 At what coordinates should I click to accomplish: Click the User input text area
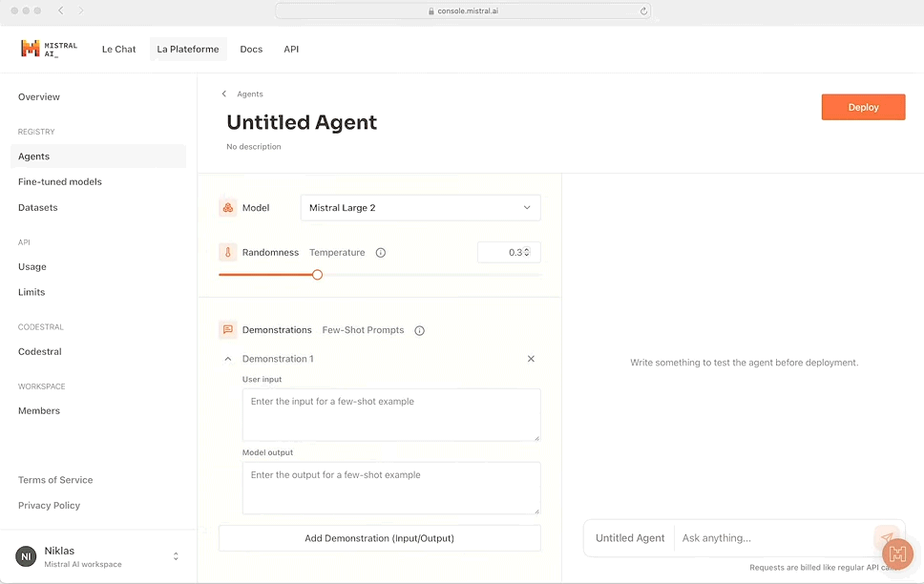point(391,414)
